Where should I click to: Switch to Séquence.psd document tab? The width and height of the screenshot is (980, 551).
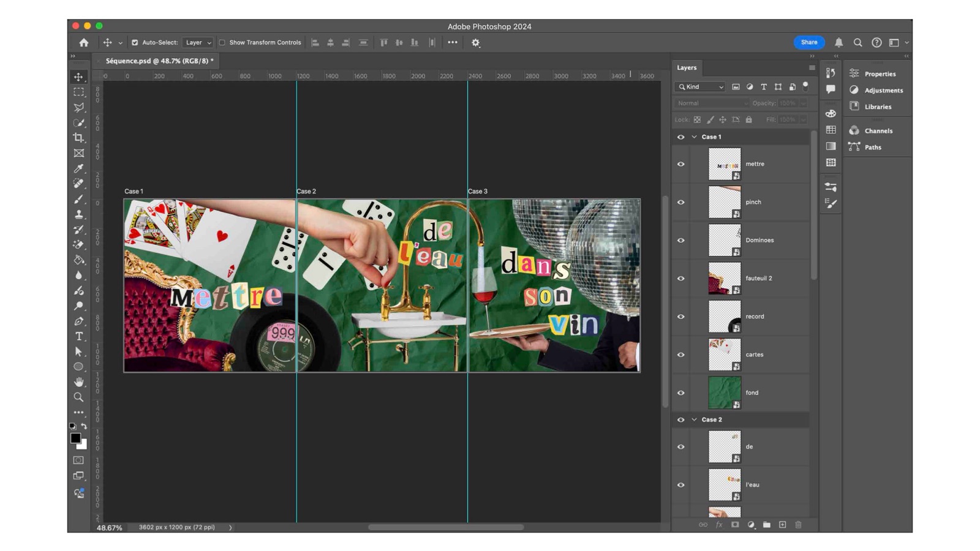point(159,61)
